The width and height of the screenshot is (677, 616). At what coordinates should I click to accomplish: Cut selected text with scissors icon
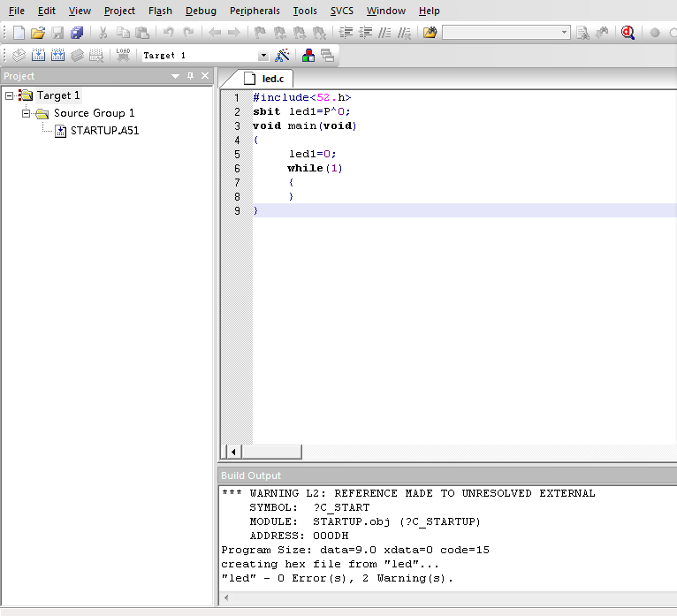point(103,33)
